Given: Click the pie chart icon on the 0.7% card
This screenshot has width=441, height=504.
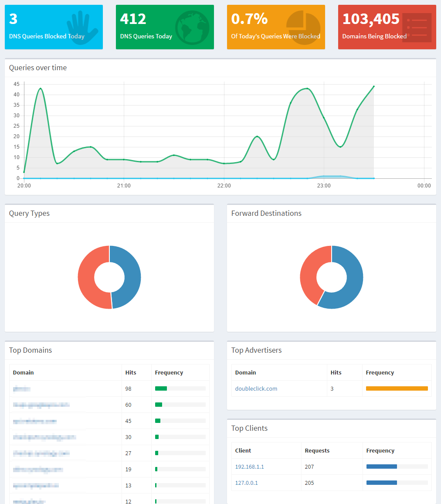Looking at the screenshot, I should point(303,27).
